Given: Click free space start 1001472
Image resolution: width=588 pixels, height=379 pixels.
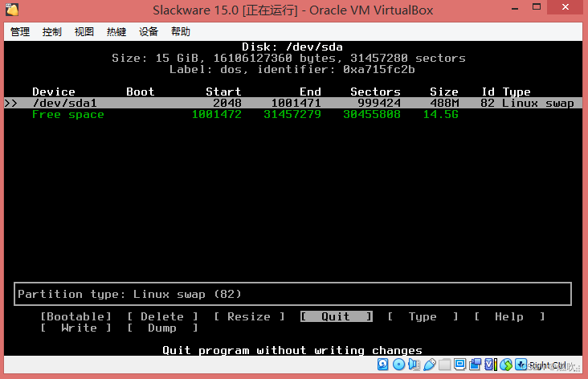Looking at the screenshot, I should coord(217,114).
